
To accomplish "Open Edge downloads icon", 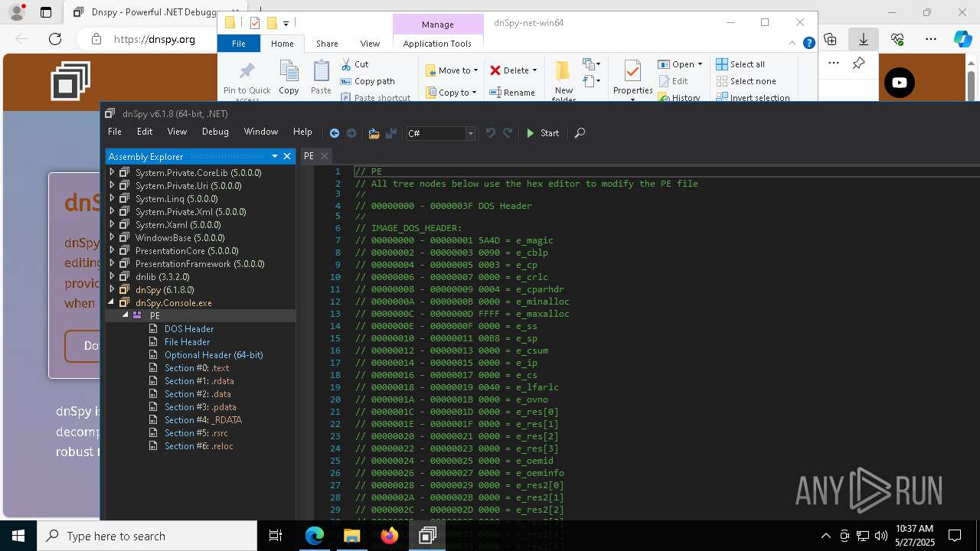I will [x=864, y=39].
